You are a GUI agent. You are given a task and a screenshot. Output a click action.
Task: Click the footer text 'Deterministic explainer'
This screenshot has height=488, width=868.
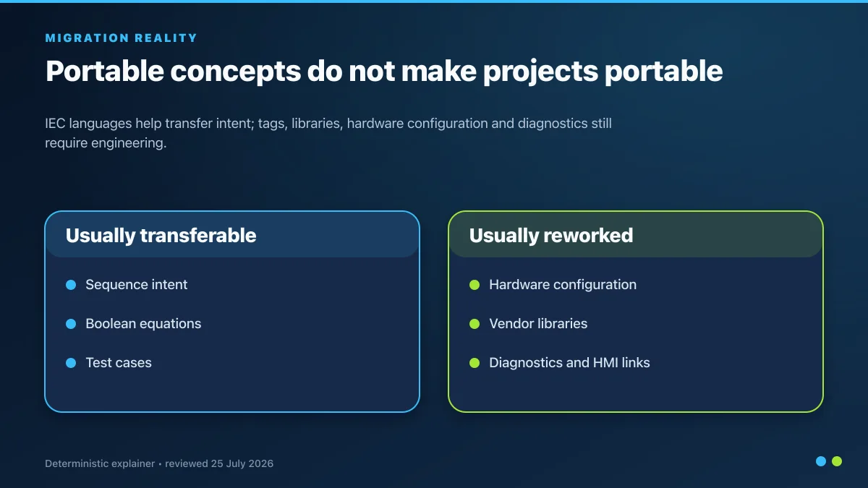(100, 463)
